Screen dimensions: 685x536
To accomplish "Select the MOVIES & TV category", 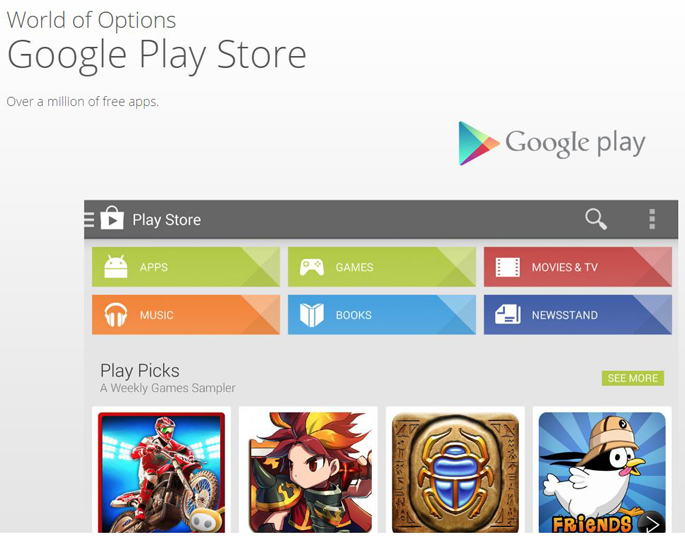I will tap(578, 267).
